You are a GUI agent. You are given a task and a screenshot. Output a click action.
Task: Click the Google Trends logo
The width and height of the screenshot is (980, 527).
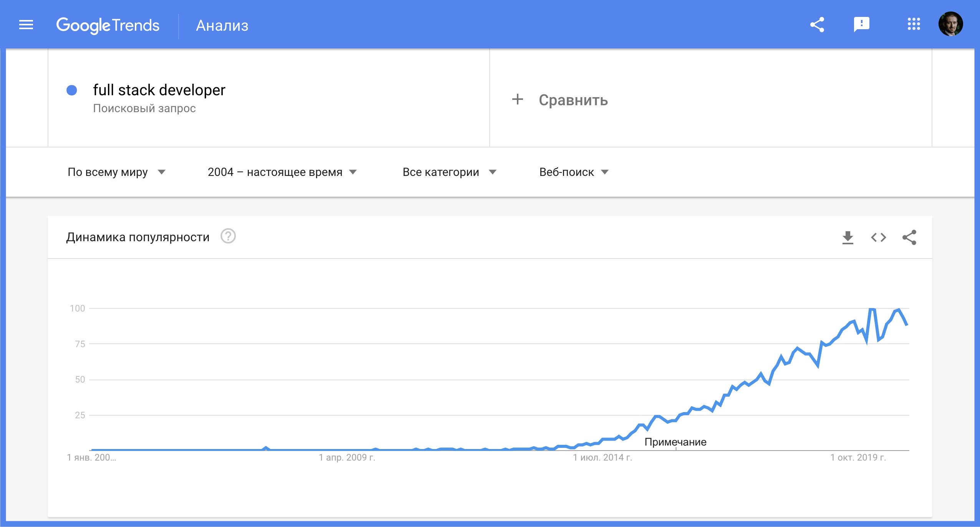tap(108, 25)
